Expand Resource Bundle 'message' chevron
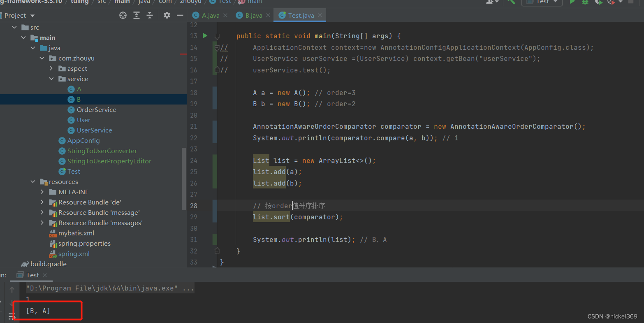 42,213
